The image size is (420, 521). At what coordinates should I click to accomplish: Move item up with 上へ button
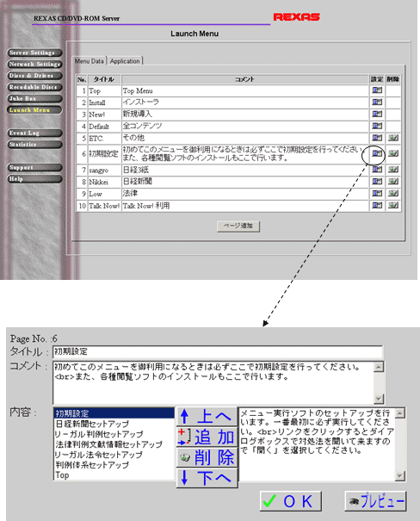pos(207,416)
